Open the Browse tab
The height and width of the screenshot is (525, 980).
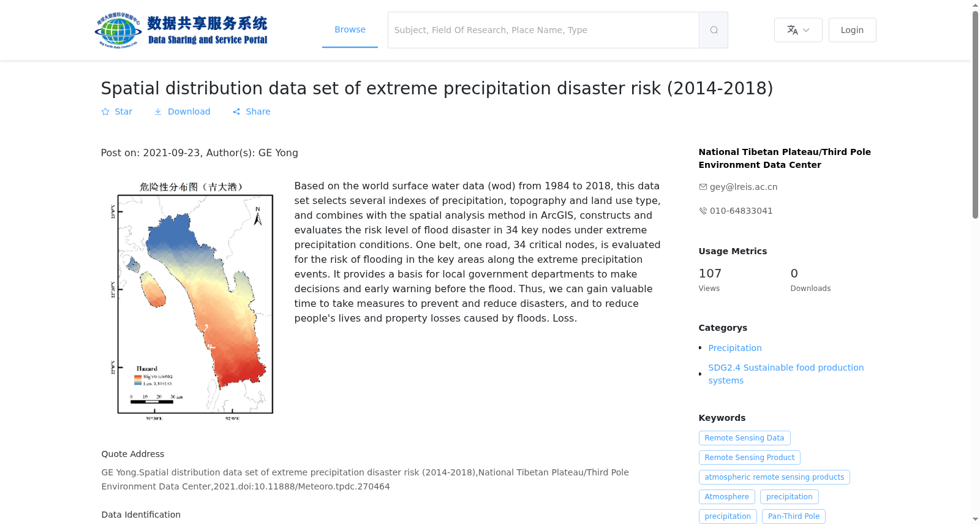tap(350, 29)
